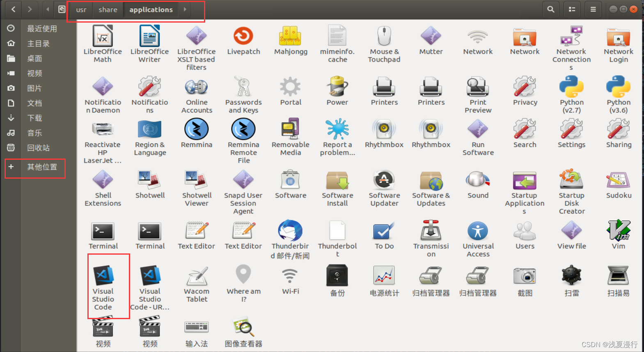The width and height of the screenshot is (644, 352).
Task: Open 桌面 in the sidebar
Action: tap(39, 58)
